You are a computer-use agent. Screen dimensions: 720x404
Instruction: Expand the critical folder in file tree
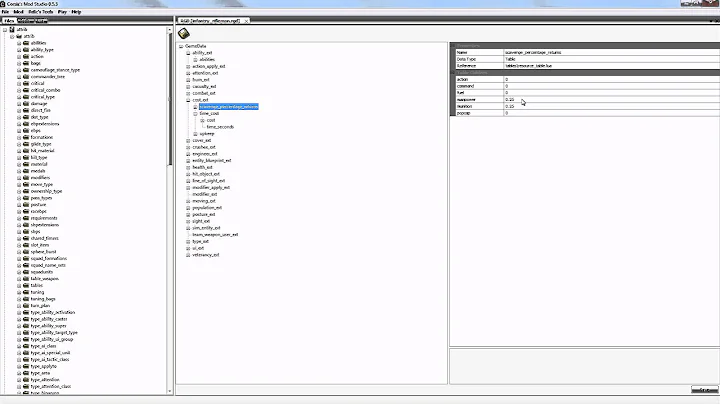(x=19, y=83)
